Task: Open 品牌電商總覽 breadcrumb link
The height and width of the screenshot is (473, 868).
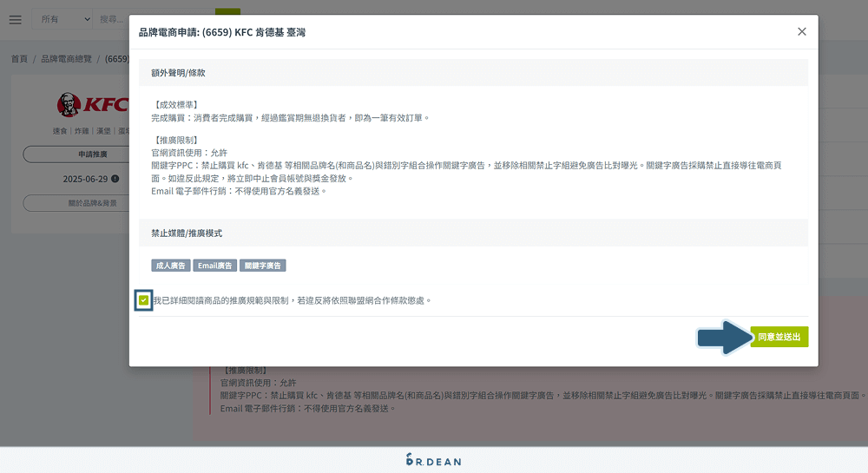Action: pos(67,59)
